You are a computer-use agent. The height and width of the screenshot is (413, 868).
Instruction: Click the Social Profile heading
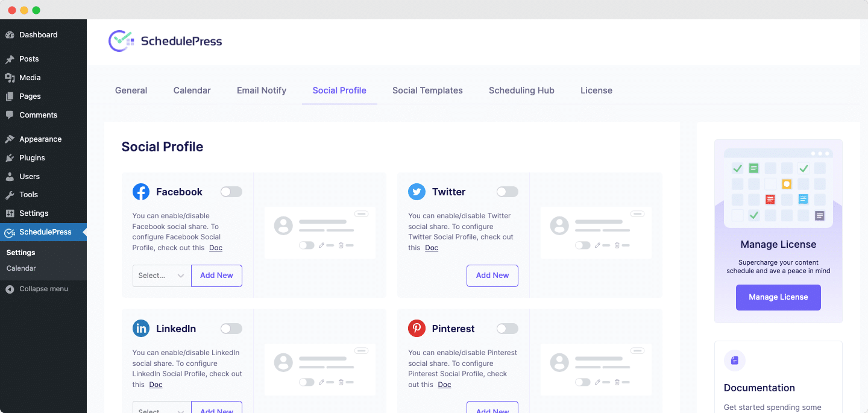162,147
